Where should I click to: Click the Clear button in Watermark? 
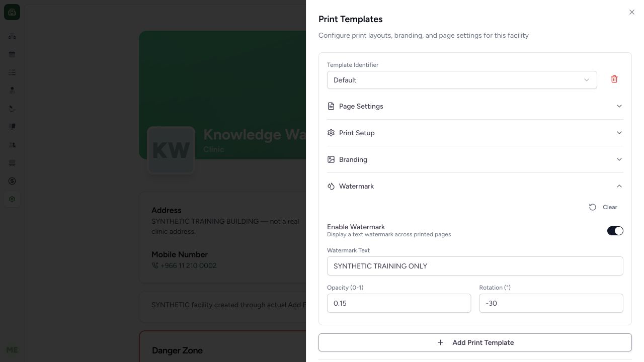[x=603, y=207]
